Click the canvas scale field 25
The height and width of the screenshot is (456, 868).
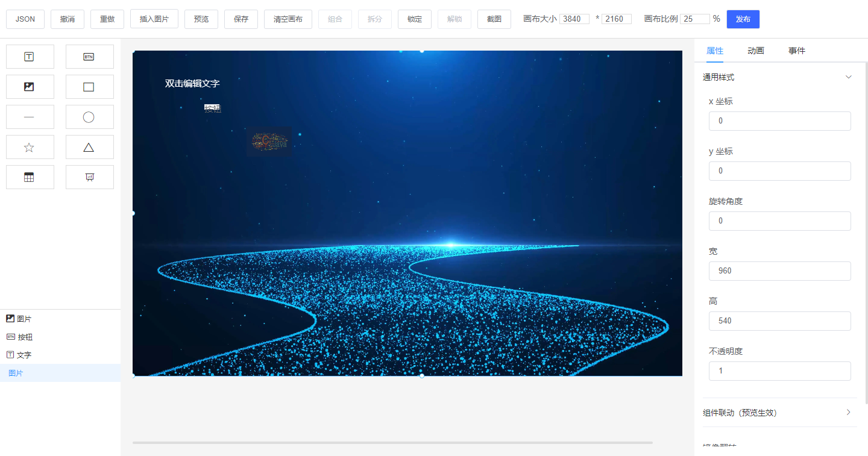click(x=695, y=19)
